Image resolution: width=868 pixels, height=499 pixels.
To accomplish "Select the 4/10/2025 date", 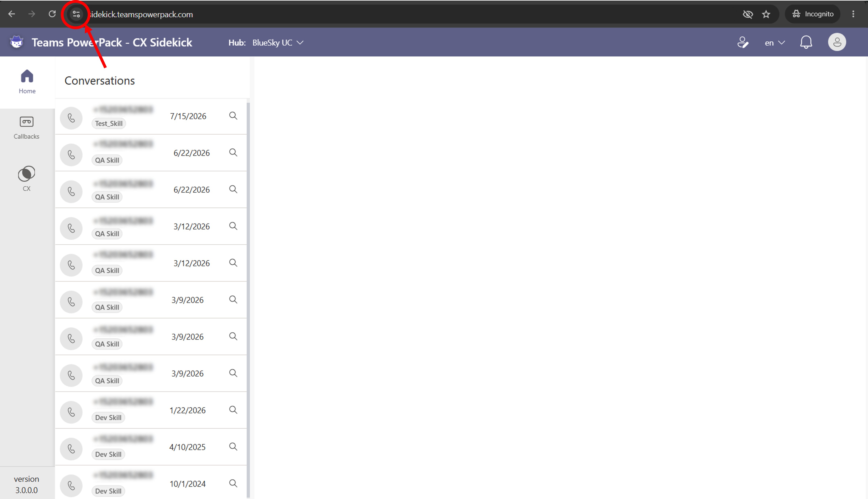I will (187, 447).
